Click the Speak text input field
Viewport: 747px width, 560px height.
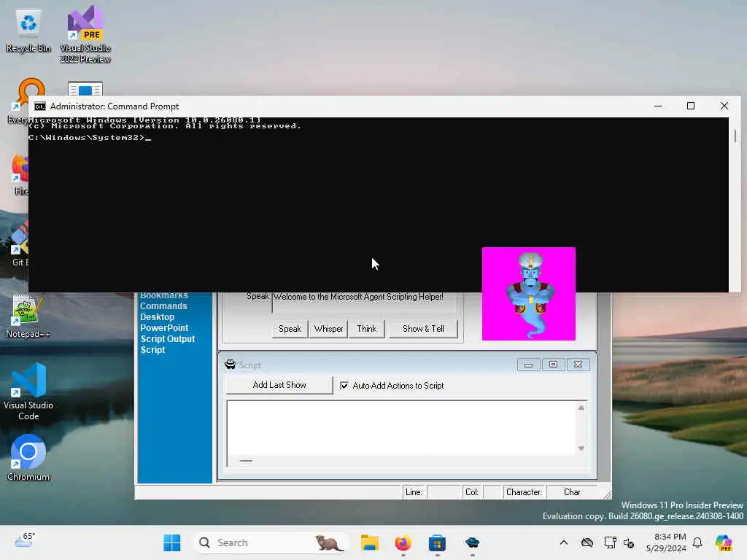point(365,302)
